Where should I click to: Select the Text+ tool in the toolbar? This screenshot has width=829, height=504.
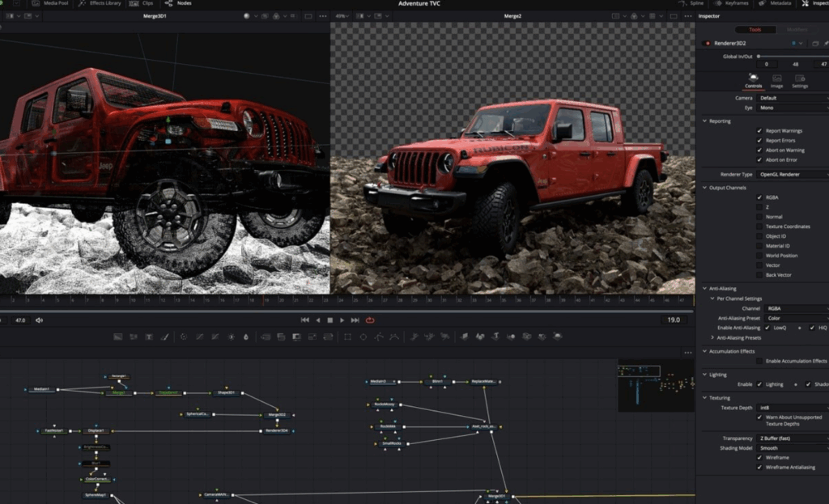coord(149,337)
